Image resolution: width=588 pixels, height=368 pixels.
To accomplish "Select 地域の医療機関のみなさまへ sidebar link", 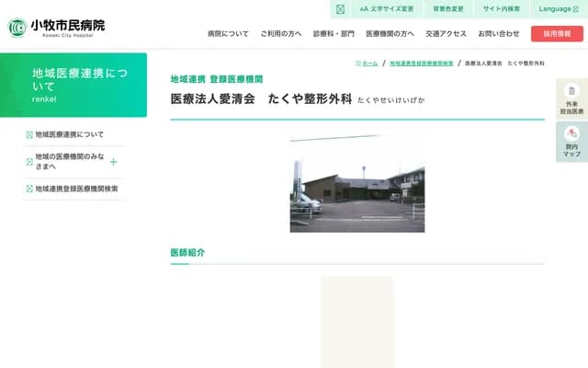I will (70, 162).
